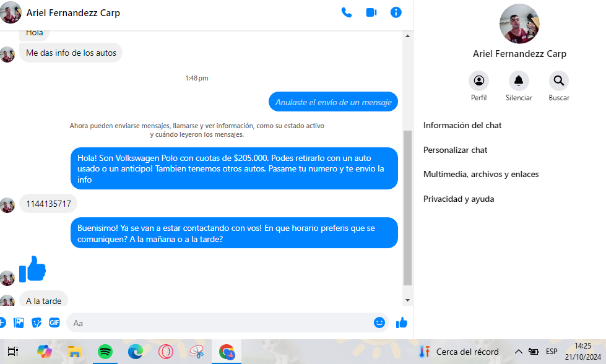Open the clock showing 14:25 21/10/2024
606x364 pixels.
click(x=583, y=351)
